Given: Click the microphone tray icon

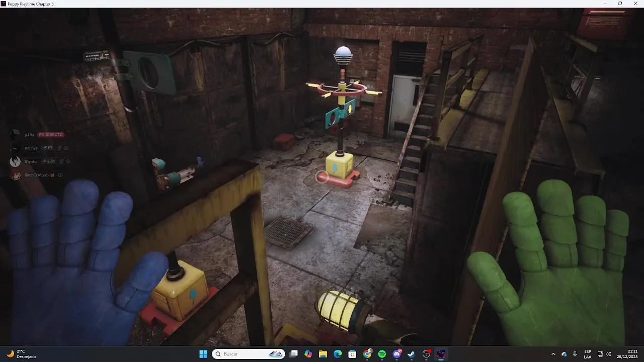Looking at the screenshot, I should coord(575,354).
